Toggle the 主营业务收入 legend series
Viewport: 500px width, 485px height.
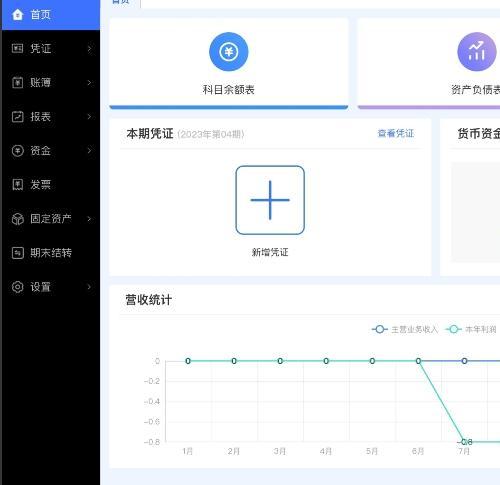click(405, 329)
